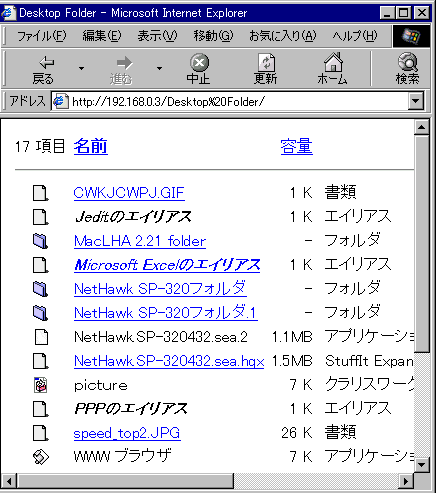Viewport: 436px width, 493px height.
Task: Click the 1.5MB size value
Action: tap(292, 361)
